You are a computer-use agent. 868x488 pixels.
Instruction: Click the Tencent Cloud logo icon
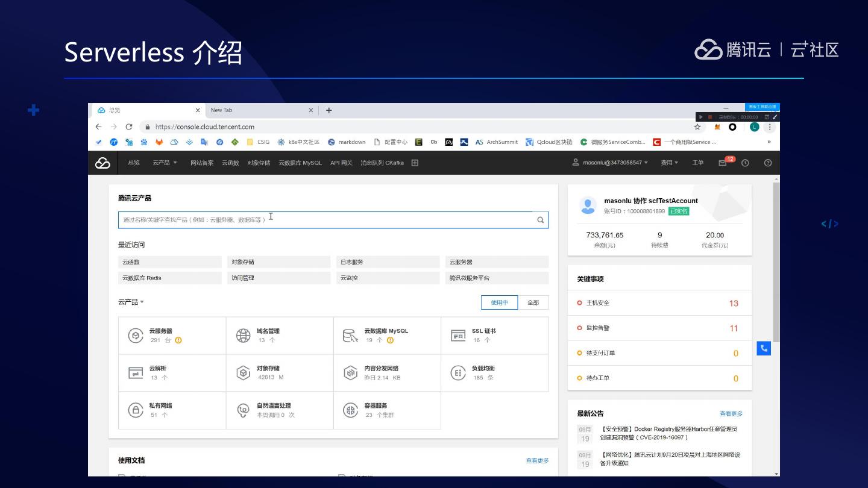click(x=103, y=163)
